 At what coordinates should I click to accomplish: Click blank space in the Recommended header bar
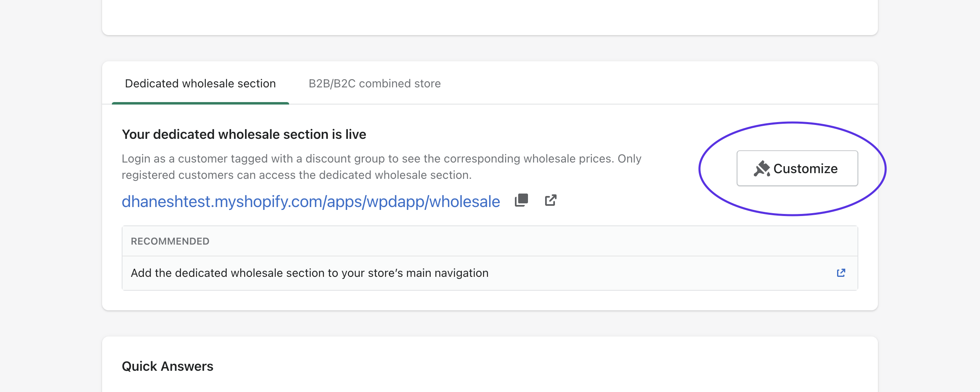click(x=531, y=241)
